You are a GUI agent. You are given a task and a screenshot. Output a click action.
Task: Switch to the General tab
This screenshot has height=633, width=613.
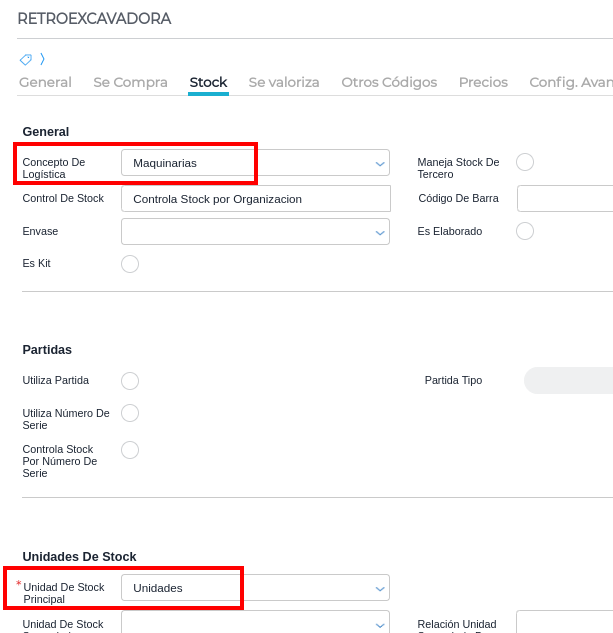click(x=45, y=82)
